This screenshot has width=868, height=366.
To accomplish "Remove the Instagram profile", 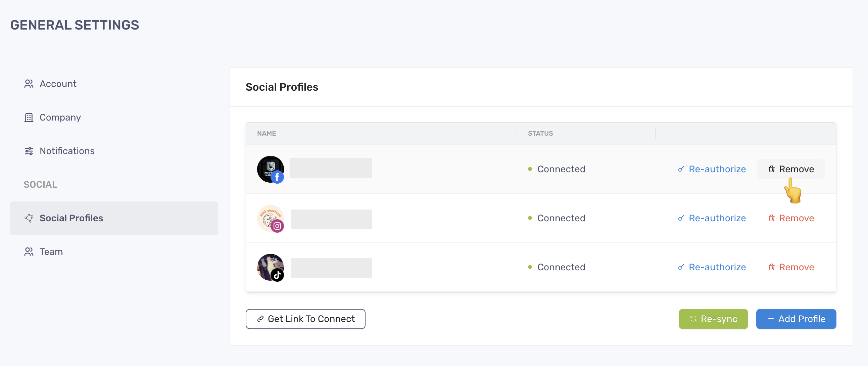I will click(x=790, y=218).
